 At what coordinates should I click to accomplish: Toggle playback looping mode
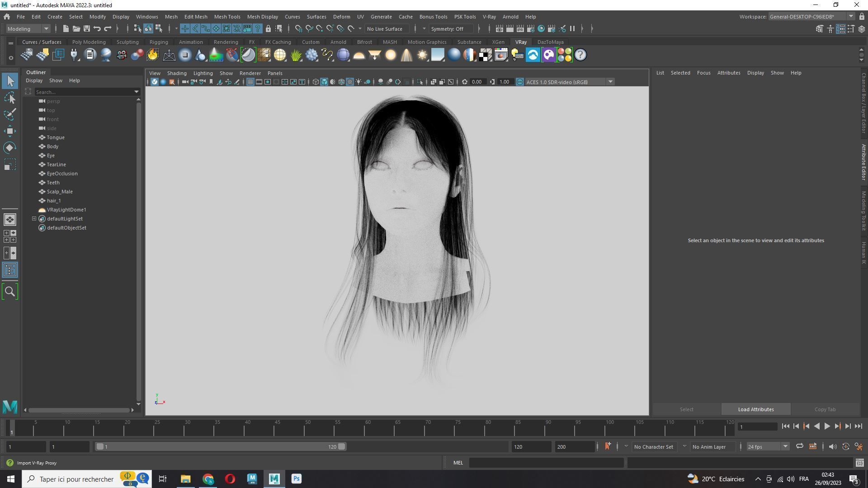coord(799,446)
